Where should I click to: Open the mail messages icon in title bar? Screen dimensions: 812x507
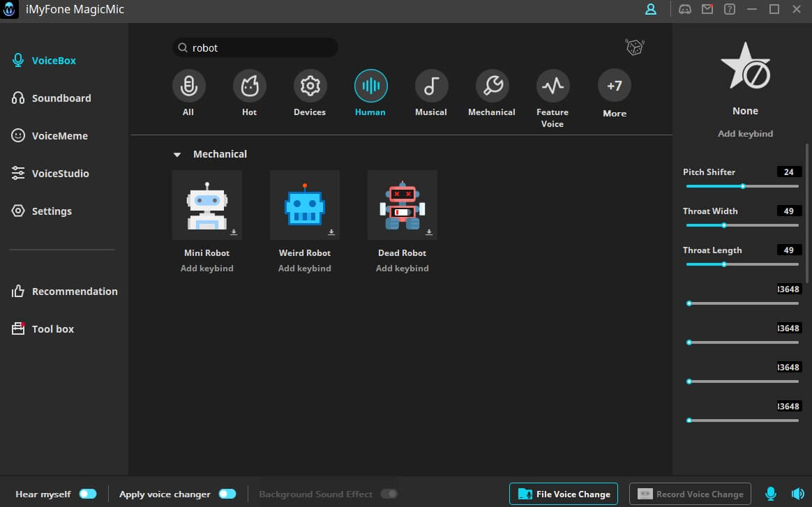[x=707, y=9]
